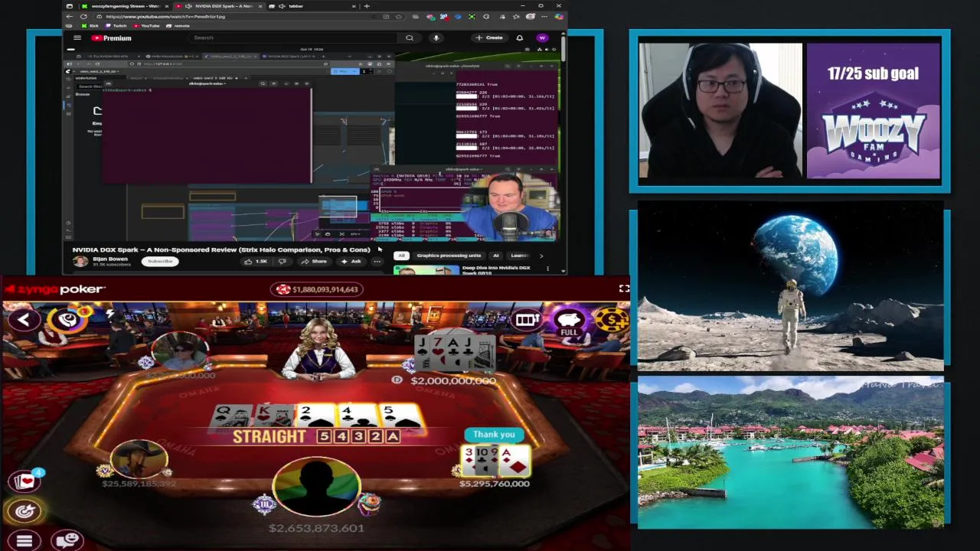Click the Share button under the video
Viewport: 980px width, 551px height.
coord(314,262)
